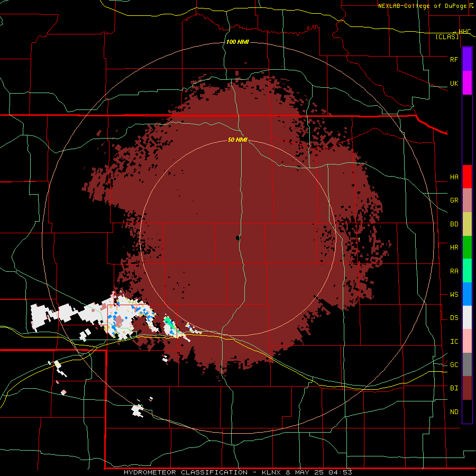Click the 'UK' legend label

(x=454, y=83)
